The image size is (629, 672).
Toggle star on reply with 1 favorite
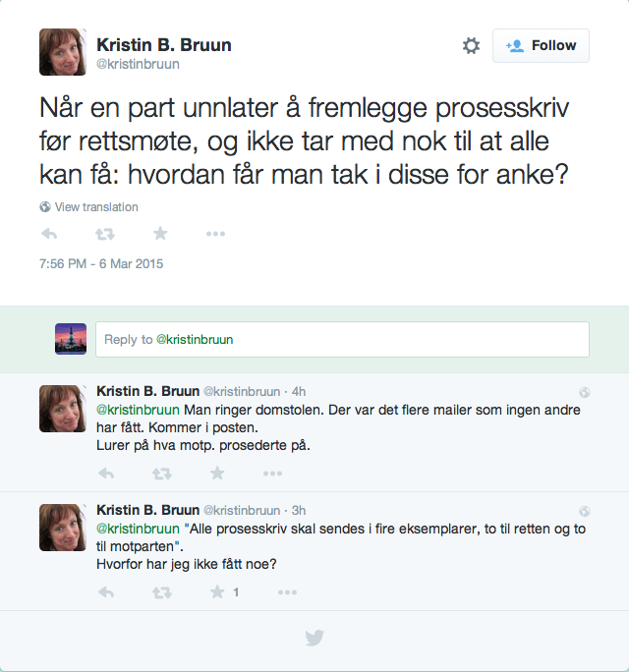coord(217,591)
